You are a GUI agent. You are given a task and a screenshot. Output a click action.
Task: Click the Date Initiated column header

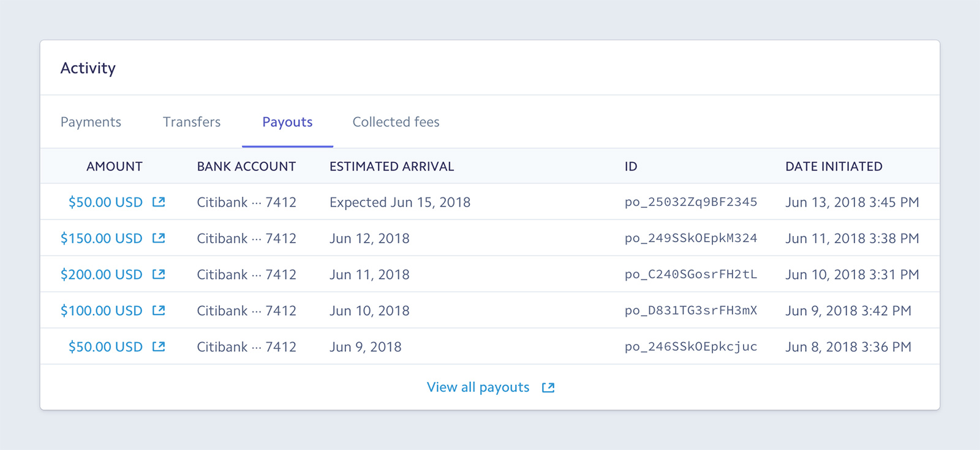pyautogui.click(x=834, y=167)
